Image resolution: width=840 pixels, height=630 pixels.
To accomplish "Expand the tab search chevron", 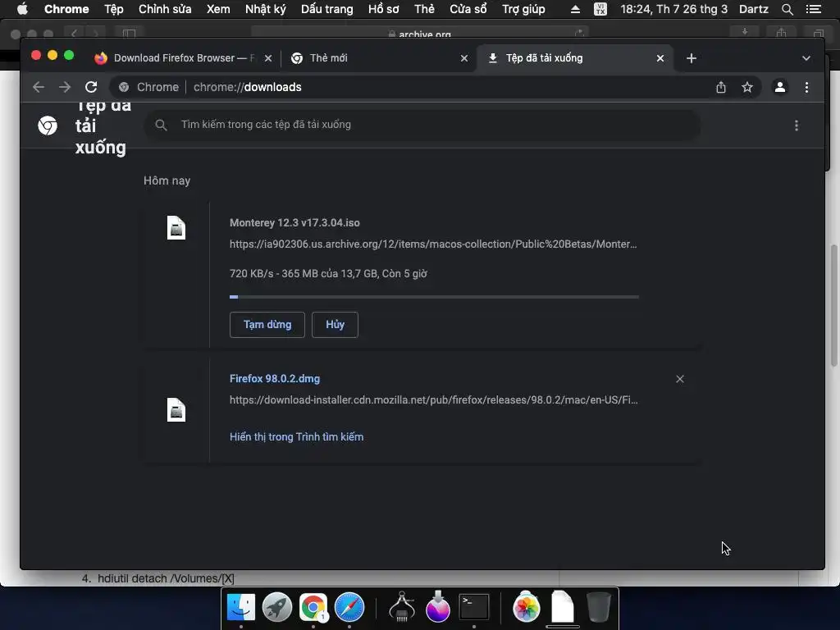I will click(x=806, y=58).
